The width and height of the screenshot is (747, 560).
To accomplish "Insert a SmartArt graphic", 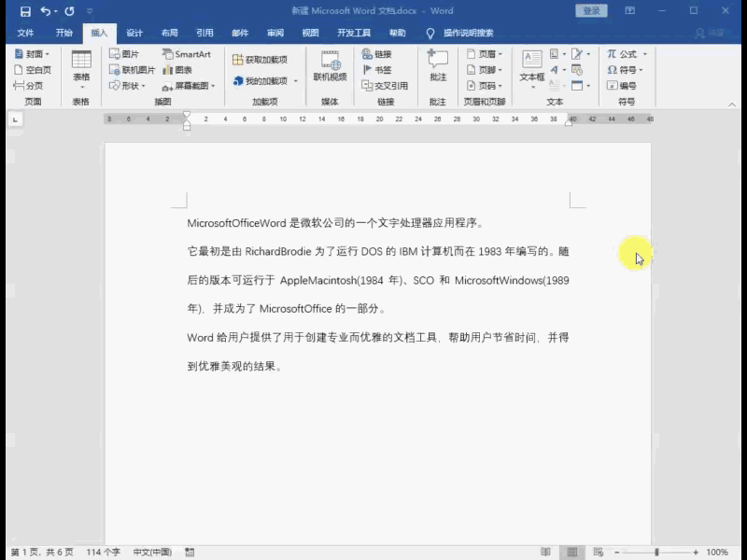I will (x=186, y=54).
